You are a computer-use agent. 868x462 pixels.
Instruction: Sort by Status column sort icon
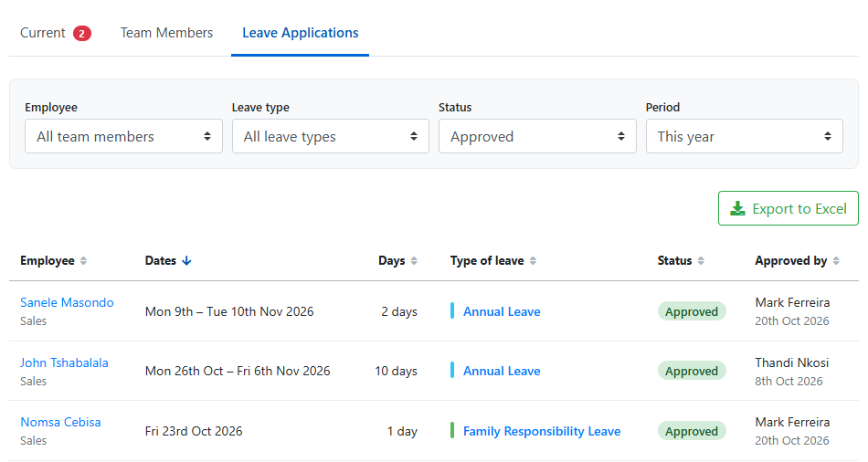coord(701,260)
